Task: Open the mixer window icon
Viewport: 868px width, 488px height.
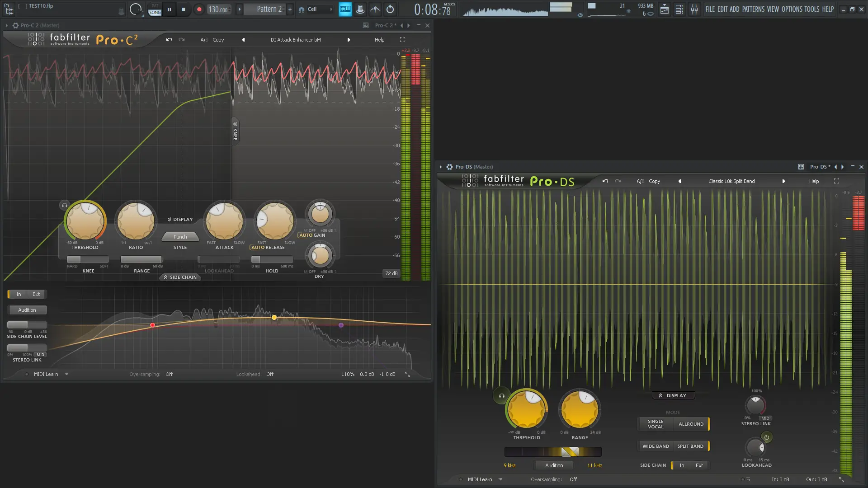Action: tap(694, 9)
